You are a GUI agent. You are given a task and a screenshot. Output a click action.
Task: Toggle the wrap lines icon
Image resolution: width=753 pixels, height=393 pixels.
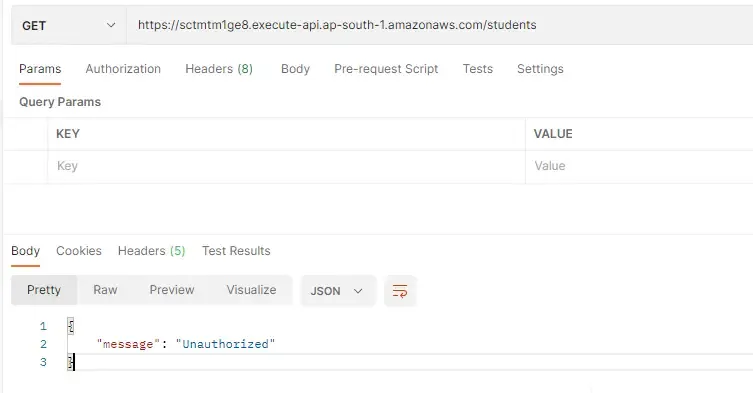pos(400,291)
